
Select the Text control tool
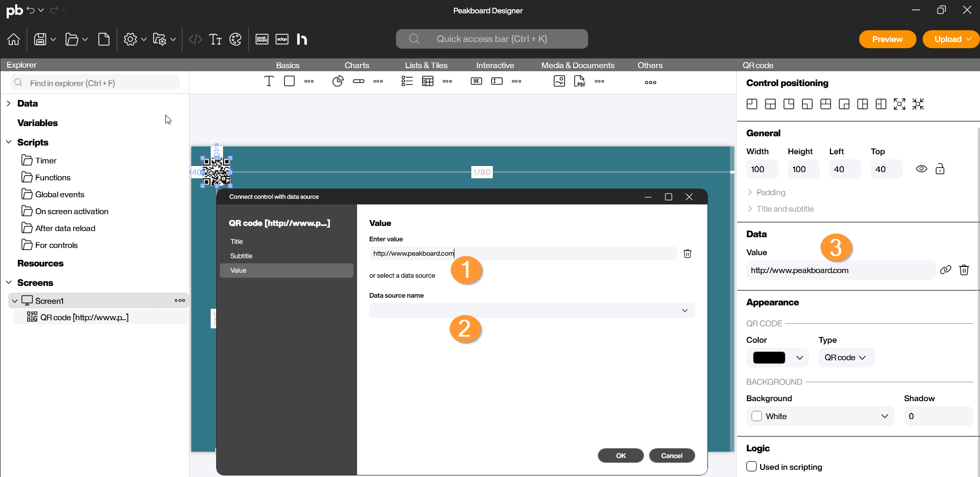point(269,81)
